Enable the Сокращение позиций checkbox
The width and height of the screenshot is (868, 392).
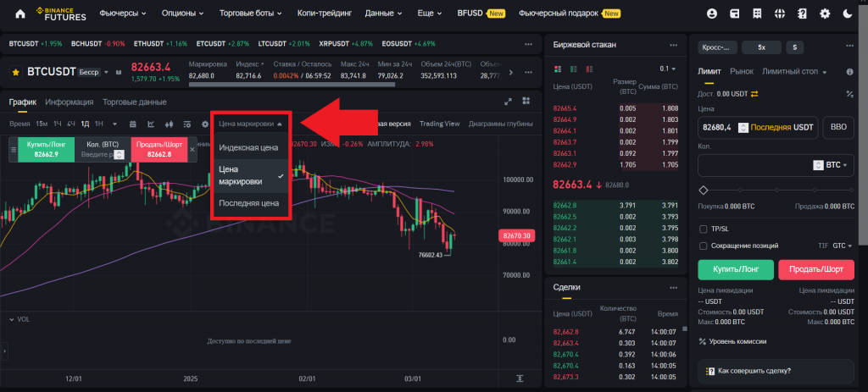pos(704,246)
